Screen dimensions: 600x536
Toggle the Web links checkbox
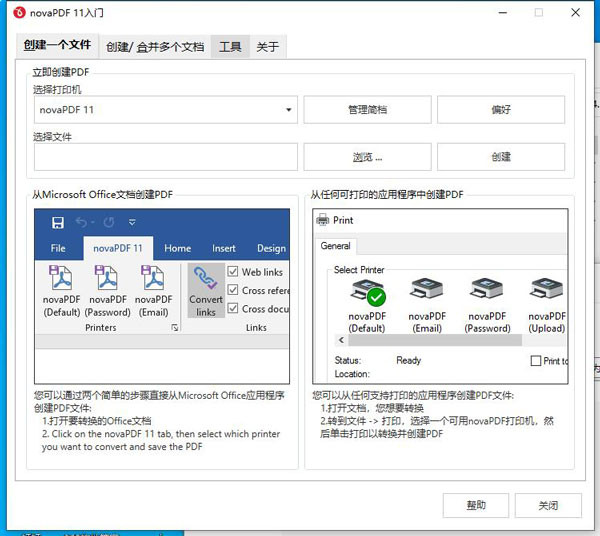(x=233, y=272)
